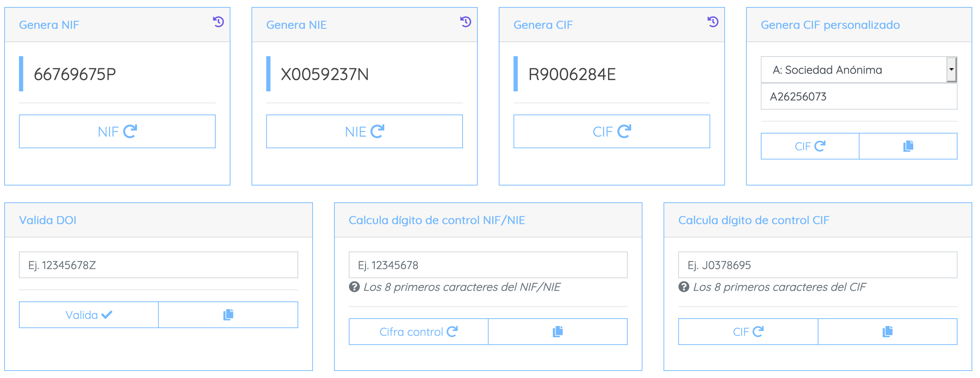Click the dropdown arrow in Genera CIF personalizado
980x378 pixels.
(951, 69)
